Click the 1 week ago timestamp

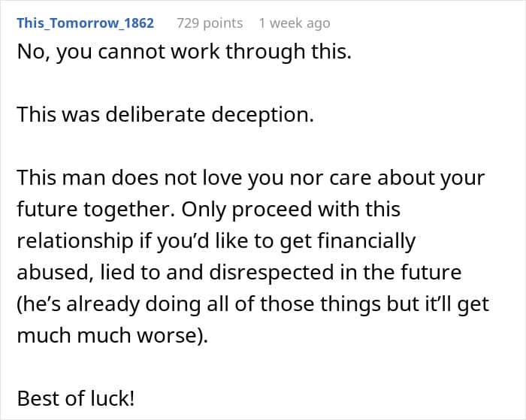pyautogui.click(x=295, y=23)
